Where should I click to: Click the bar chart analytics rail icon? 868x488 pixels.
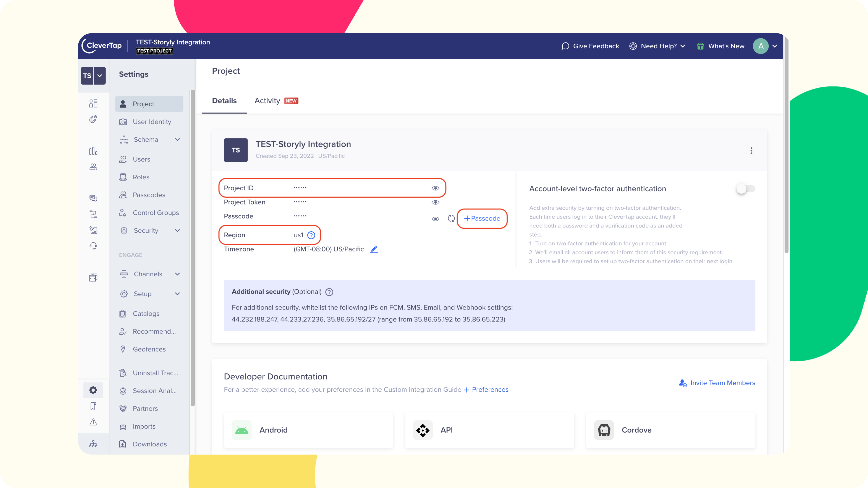pyautogui.click(x=93, y=151)
